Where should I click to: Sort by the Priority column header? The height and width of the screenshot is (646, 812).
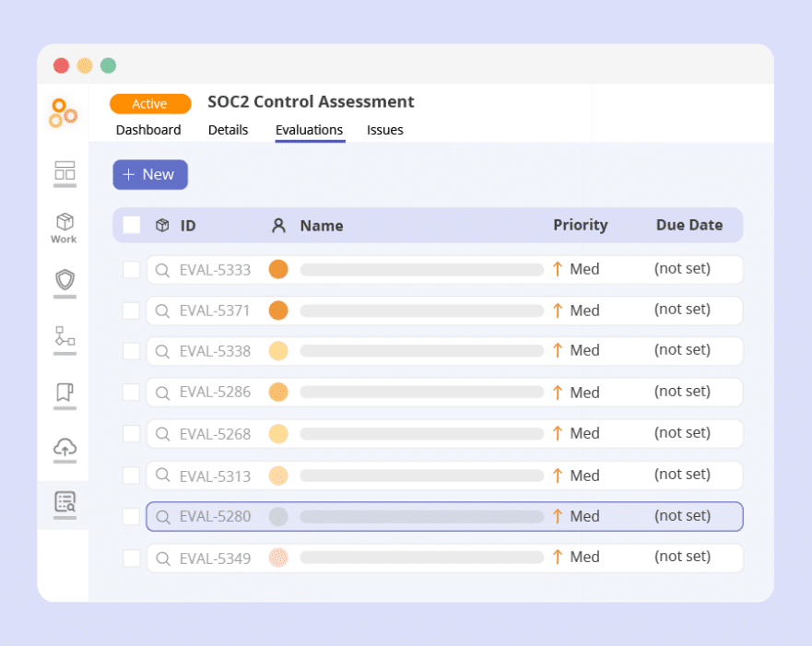pos(580,225)
